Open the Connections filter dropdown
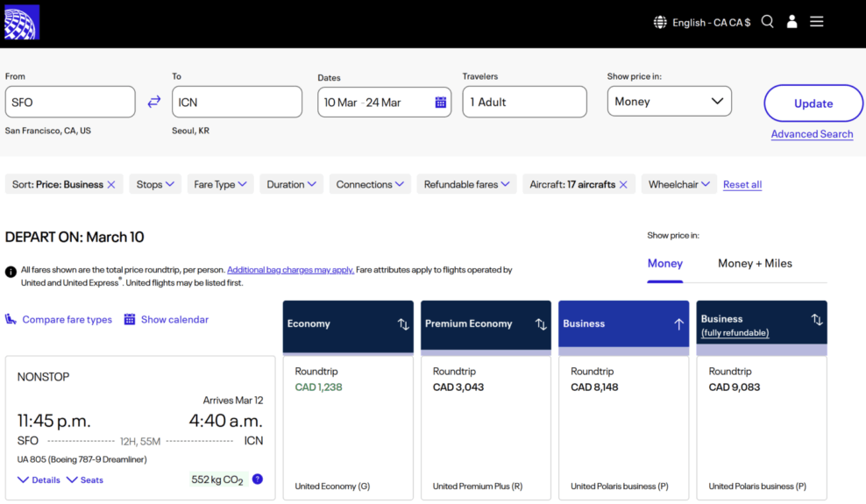The height and width of the screenshot is (504, 866). tap(370, 184)
